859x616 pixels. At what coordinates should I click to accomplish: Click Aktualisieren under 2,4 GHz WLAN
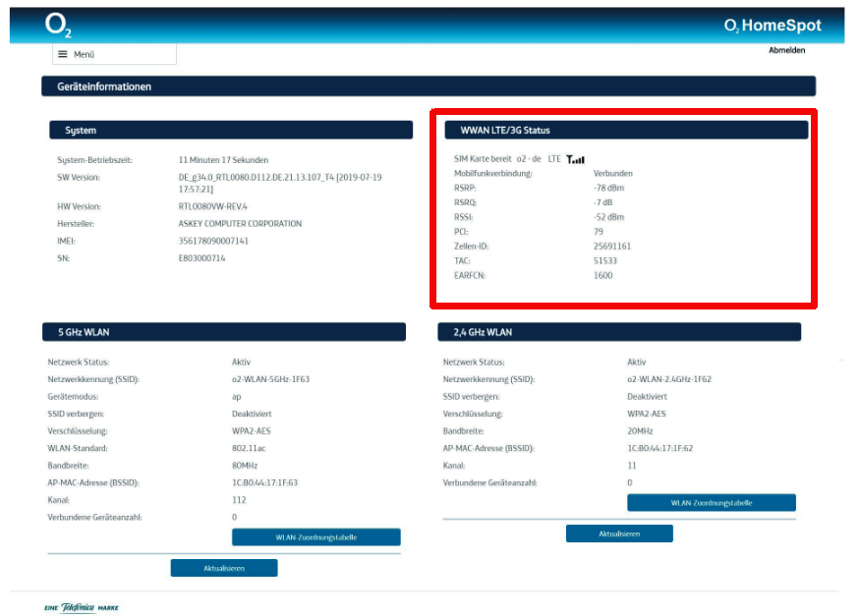point(619,533)
